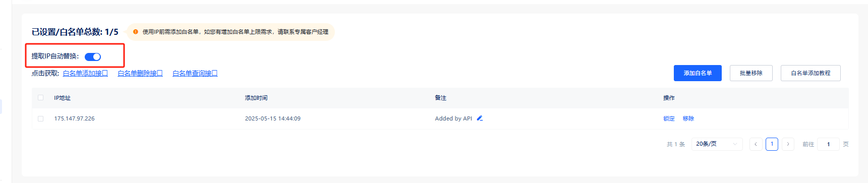The image size is (868, 183).
Task: Open the 白名单添加教程 tutorial
Action: 811,73
